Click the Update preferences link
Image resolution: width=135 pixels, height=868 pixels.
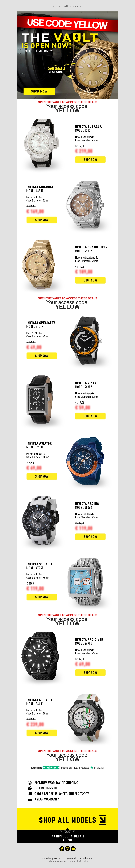point(56,861)
